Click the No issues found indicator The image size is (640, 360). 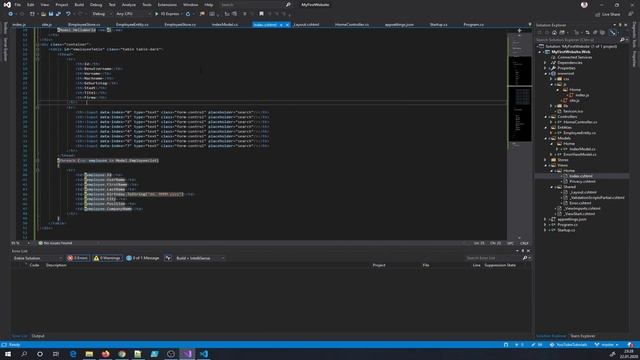point(55,243)
